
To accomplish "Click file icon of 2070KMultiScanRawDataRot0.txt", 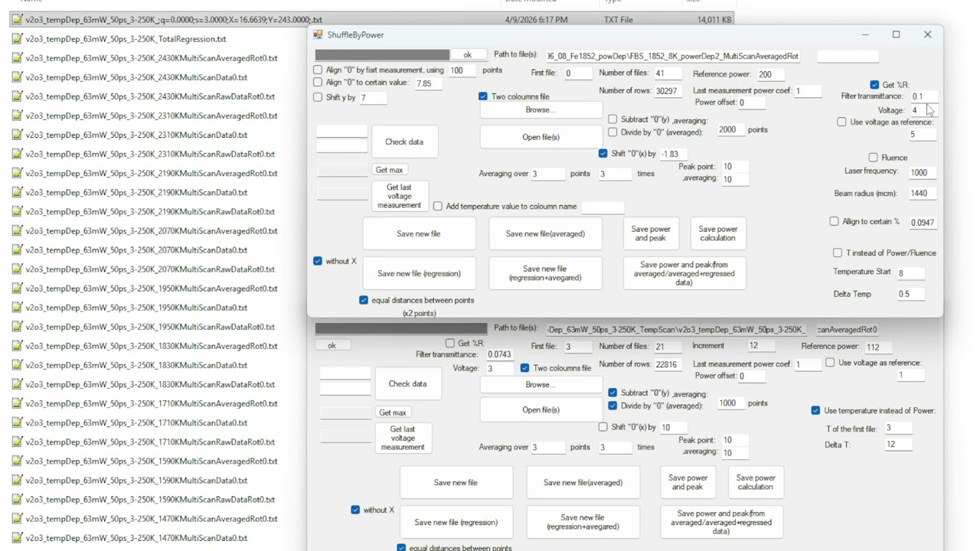I will coord(17,269).
